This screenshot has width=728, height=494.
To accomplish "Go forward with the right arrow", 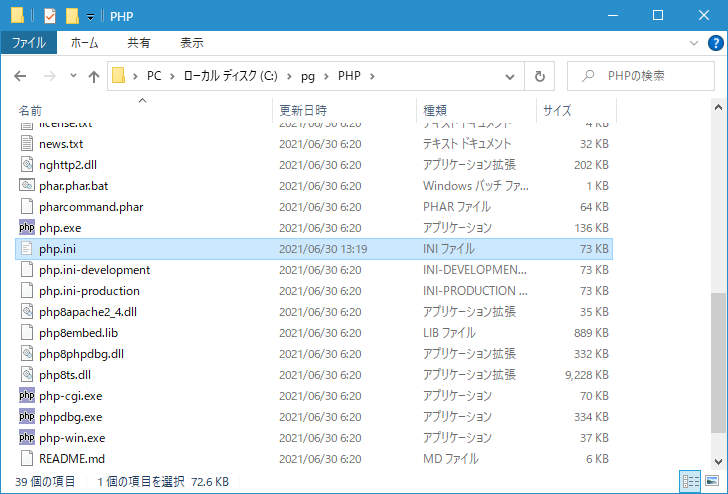I will click(x=50, y=76).
